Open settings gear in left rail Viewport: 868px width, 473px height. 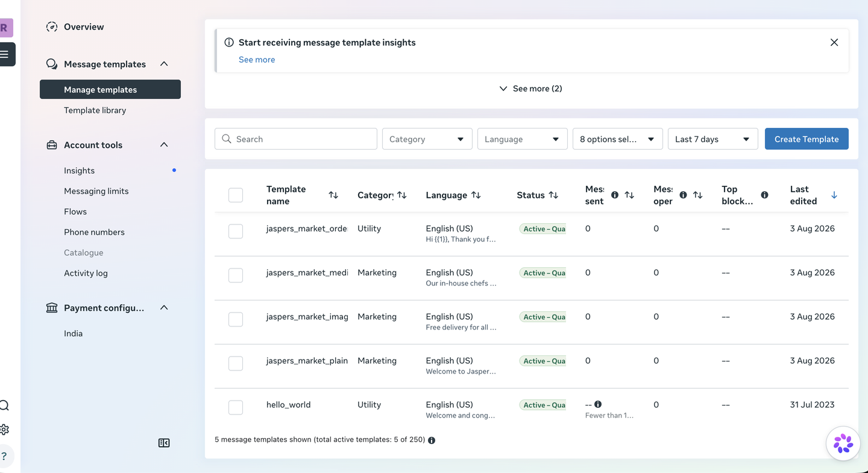pos(4,430)
